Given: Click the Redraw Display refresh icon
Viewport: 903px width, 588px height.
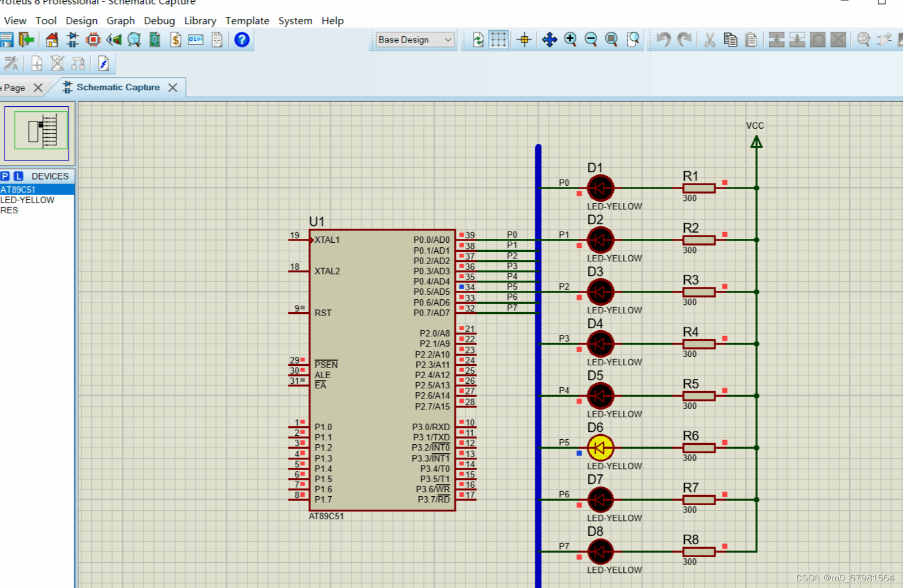Looking at the screenshot, I should [x=478, y=40].
